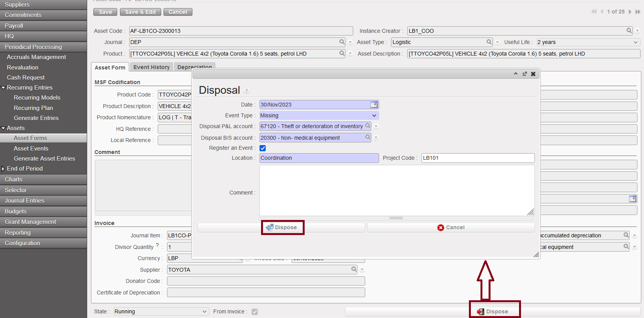The height and width of the screenshot is (318, 644).
Task: Search the Disposal B/S account field
Action: pyautogui.click(x=368, y=137)
